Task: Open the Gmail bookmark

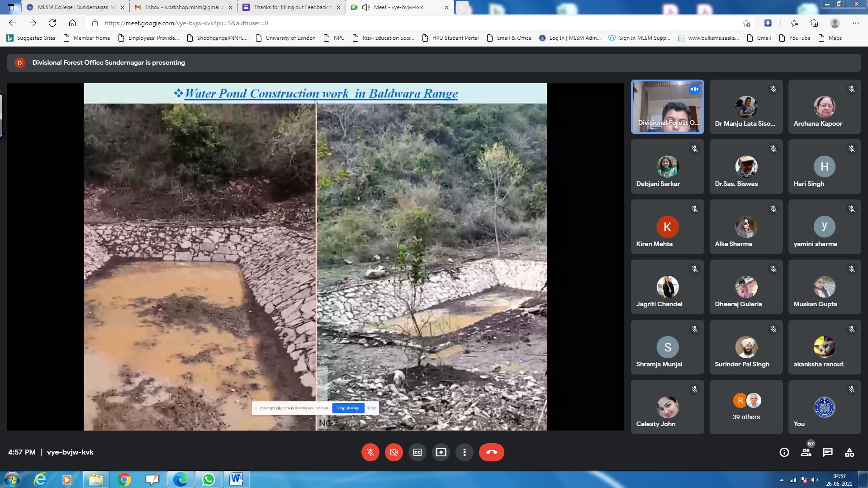Action: coord(759,38)
